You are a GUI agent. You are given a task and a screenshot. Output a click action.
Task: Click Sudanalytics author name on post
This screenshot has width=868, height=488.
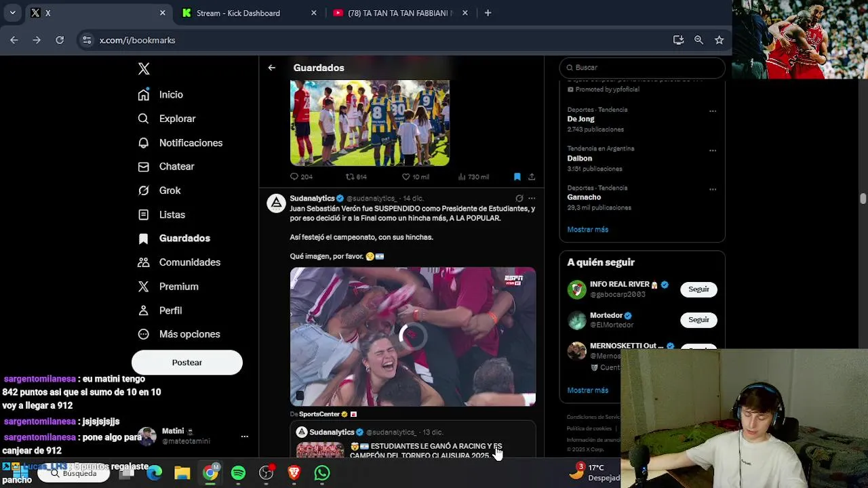click(313, 199)
